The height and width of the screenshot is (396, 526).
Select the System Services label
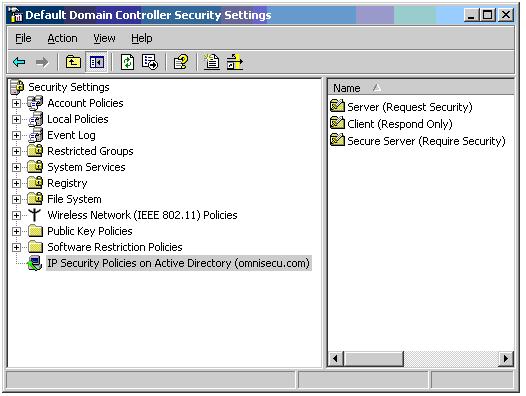point(86,167)
